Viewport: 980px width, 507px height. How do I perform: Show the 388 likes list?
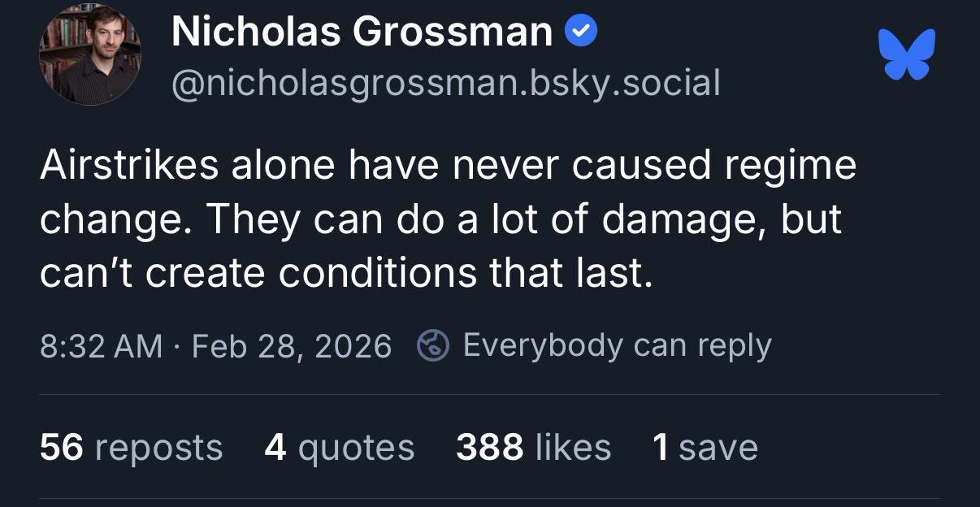click(x=533, y=447)
